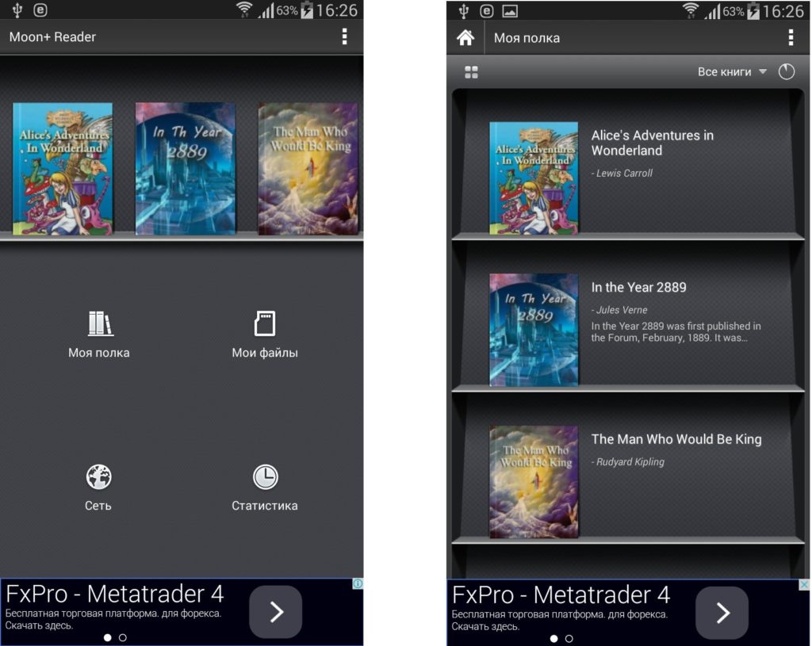The width and height of the screenshot is (812, 646).
Task: Select In The Year 2889 cover in the Моя полка list
Action: pyautogui.click(x=534, y=330)
